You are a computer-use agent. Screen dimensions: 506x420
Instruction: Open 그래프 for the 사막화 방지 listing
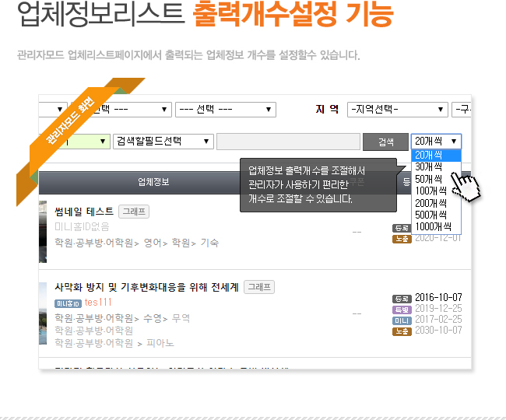coord(259,287)
